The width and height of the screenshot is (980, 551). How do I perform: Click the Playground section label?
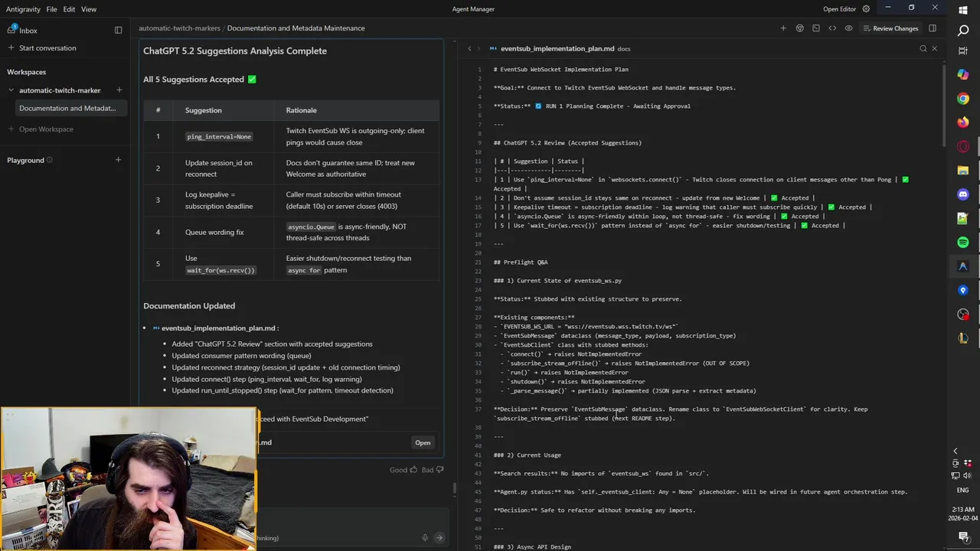click(25, 160)
